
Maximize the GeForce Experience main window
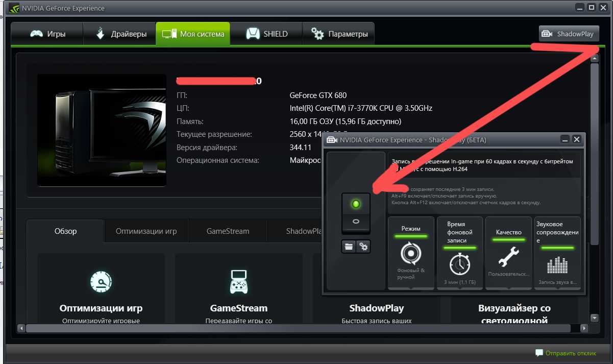click(591, 7)
